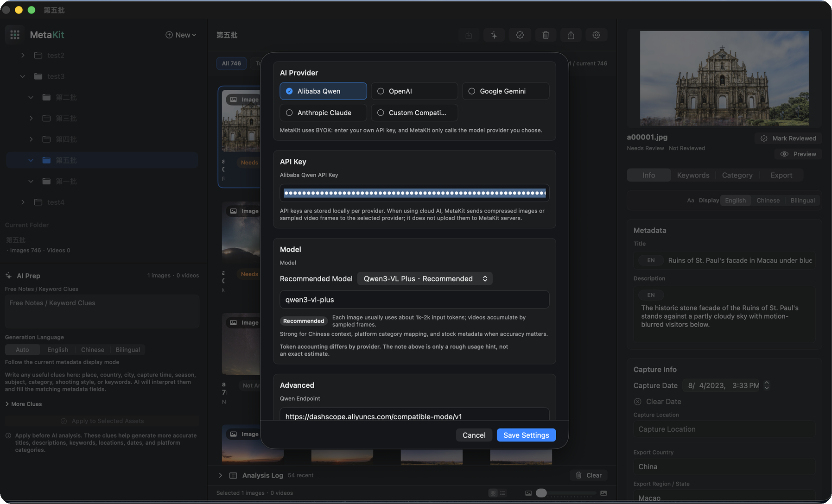Open the Recommended Model dropdown
Screen dimensions: 832x504
point(425,278)
